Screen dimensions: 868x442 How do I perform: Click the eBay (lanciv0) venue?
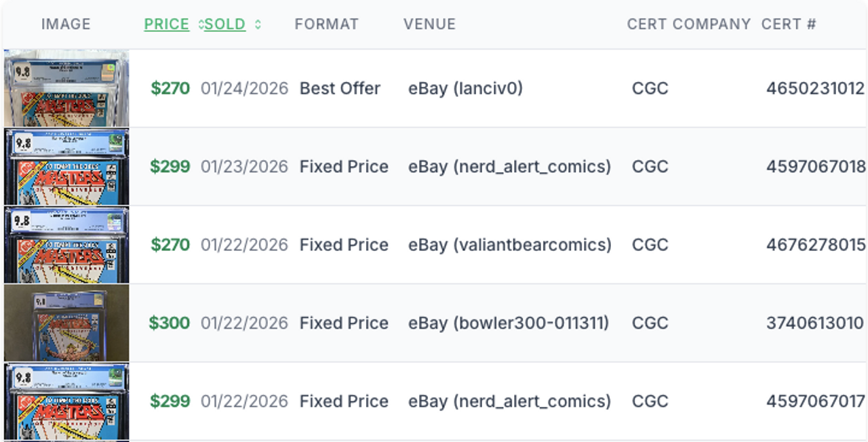[465, 88]
